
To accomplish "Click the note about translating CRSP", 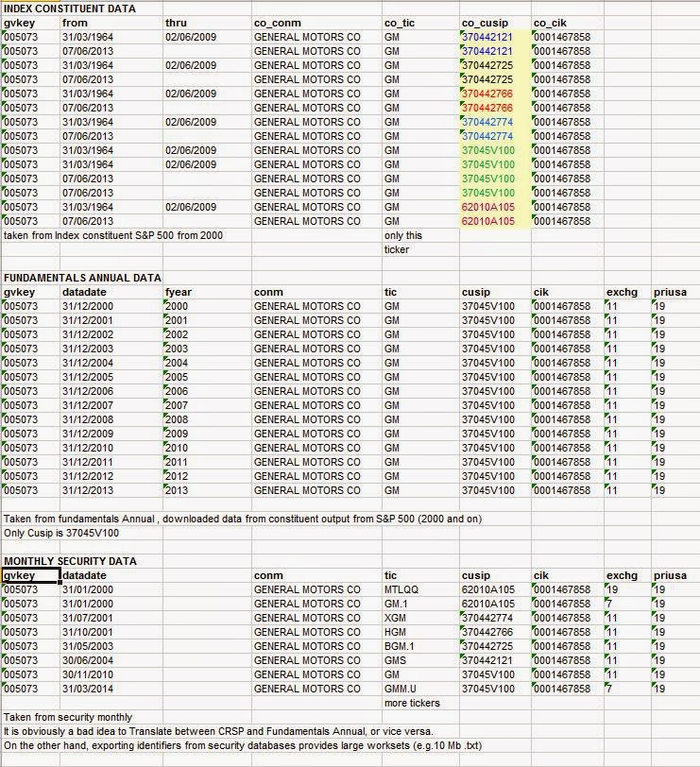I will (x=218, y=731).
